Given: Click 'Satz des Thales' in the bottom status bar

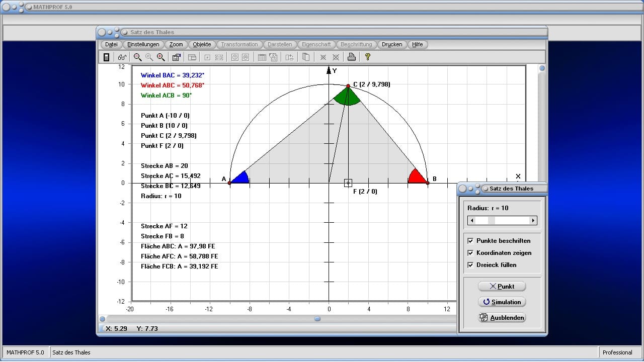Looking at the screenshot, I should [x=71, y=352].
